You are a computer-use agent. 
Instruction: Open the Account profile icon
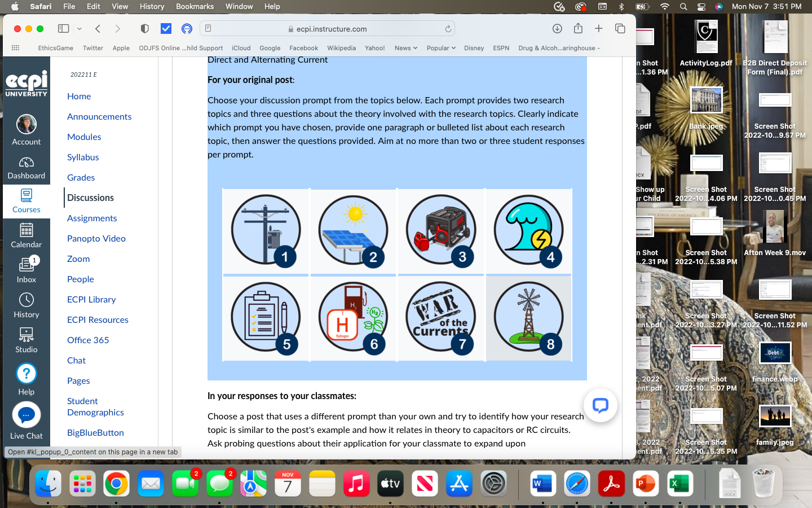[x=26, y=130]
